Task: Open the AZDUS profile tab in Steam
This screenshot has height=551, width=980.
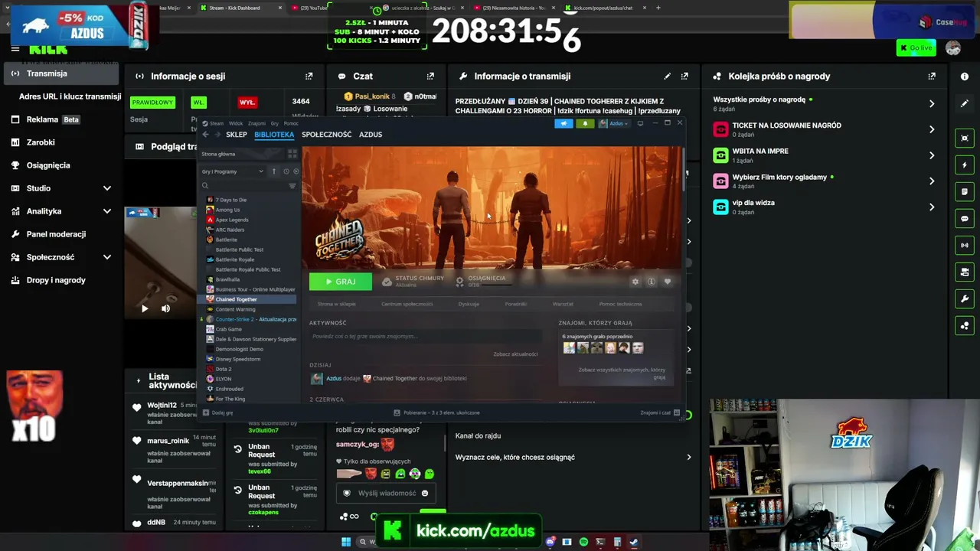Action: (x=371, y=135)
